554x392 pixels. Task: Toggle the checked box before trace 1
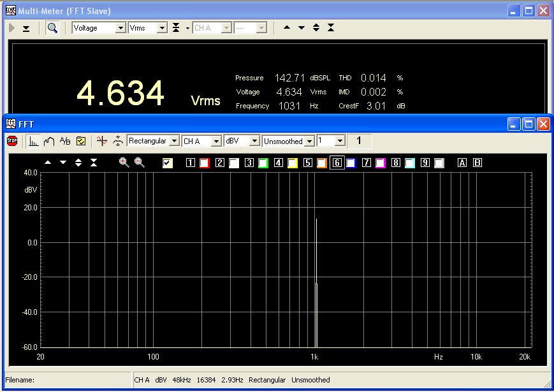[x=168, y=163]
